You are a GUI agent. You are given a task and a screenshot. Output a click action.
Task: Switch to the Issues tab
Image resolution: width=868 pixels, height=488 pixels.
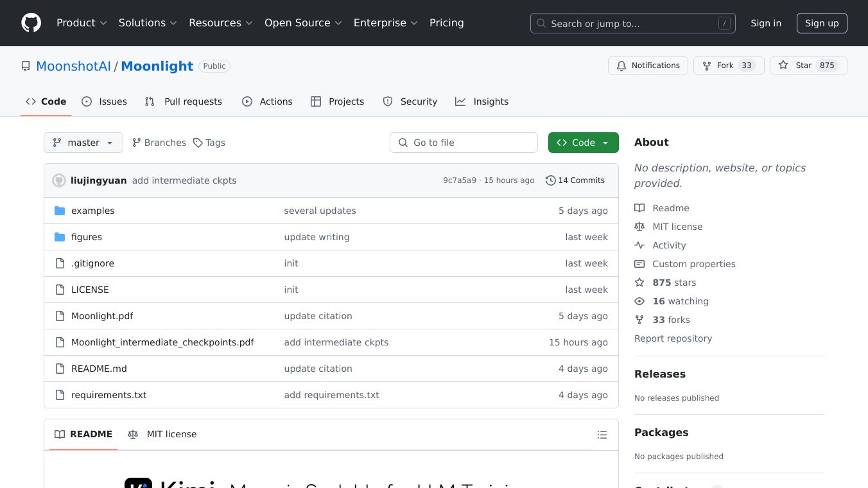(105, 101)
